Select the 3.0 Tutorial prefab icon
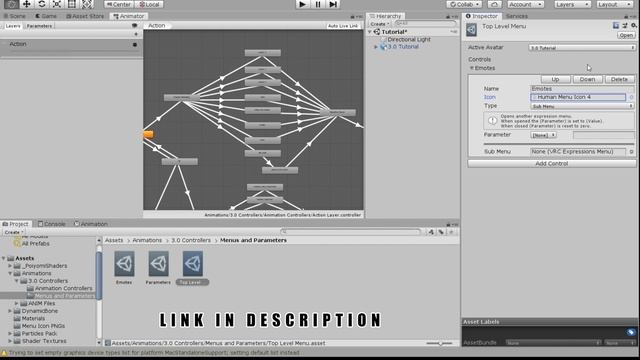The height and width of the screenshot is (360, 640). 383,47
